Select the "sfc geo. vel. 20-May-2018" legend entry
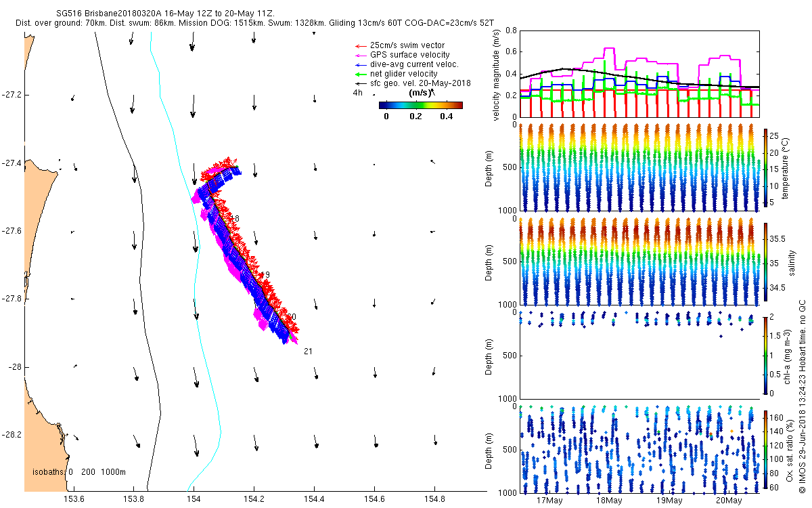Image resolution: width=812 pixels, height=508 pixels. [420, 83]
